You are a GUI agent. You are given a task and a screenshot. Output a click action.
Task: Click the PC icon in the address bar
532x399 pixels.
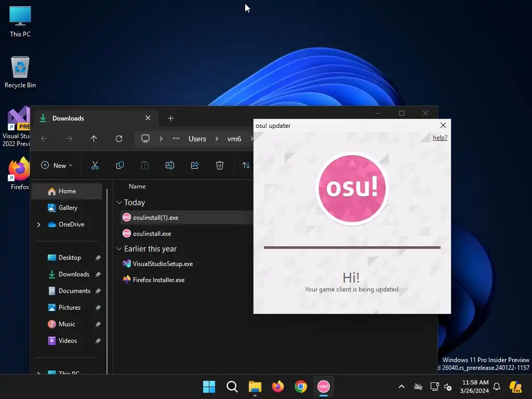(x=145, y=139)
